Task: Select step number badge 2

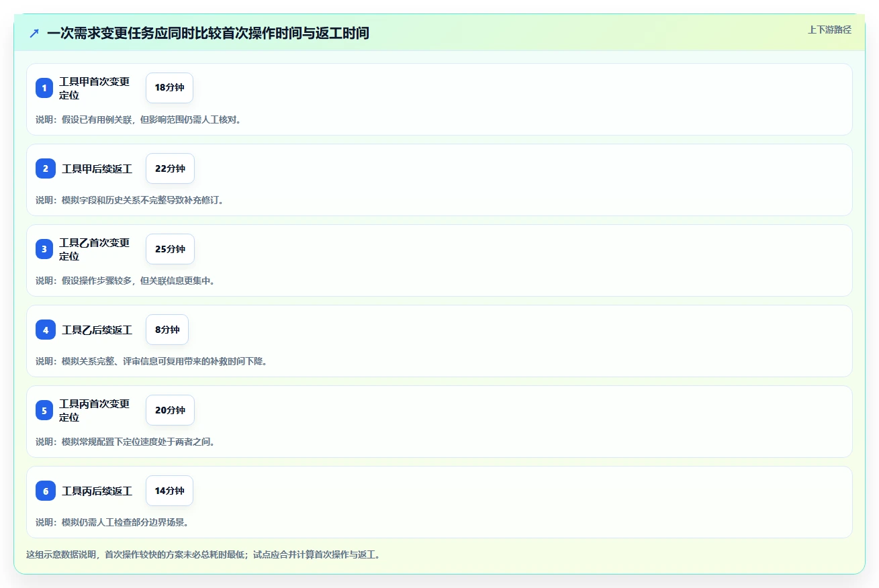Action: click(46, 168)
